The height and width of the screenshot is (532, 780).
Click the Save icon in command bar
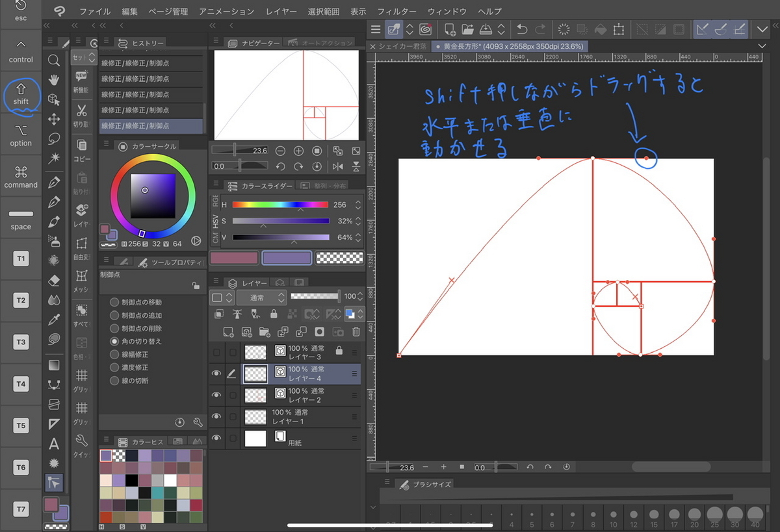point(486,29)
